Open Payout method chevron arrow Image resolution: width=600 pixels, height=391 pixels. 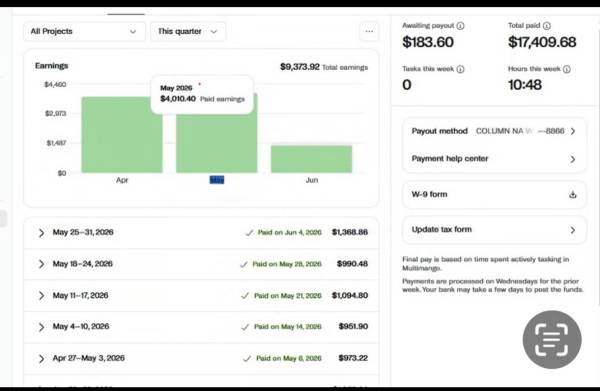pos(573,131)
